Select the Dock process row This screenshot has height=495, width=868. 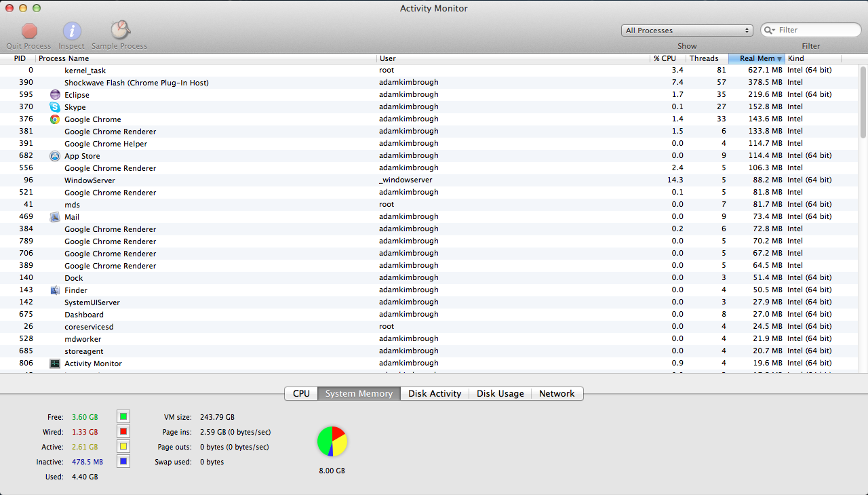pos(434,278)
